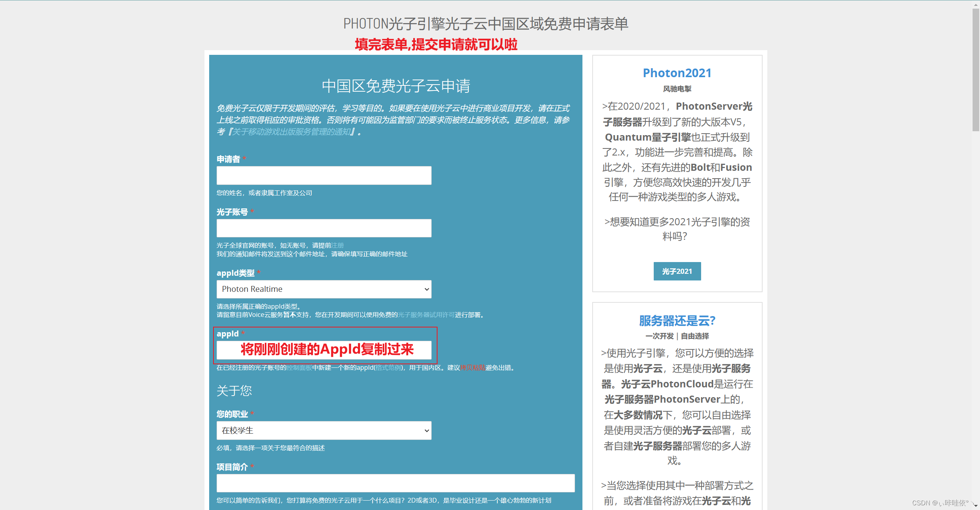Image resolution: width=980 pixels, height=510 pixels.
Task: Click the 光子账号 account input field
Action: 324,228
